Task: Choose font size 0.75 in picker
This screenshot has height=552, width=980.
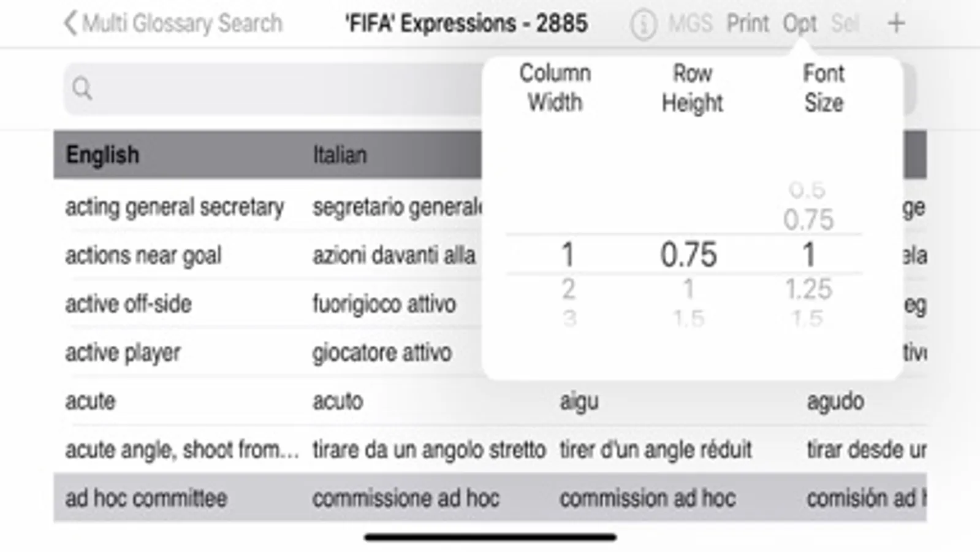Action: pyautogui.click(x=808, y=220)
